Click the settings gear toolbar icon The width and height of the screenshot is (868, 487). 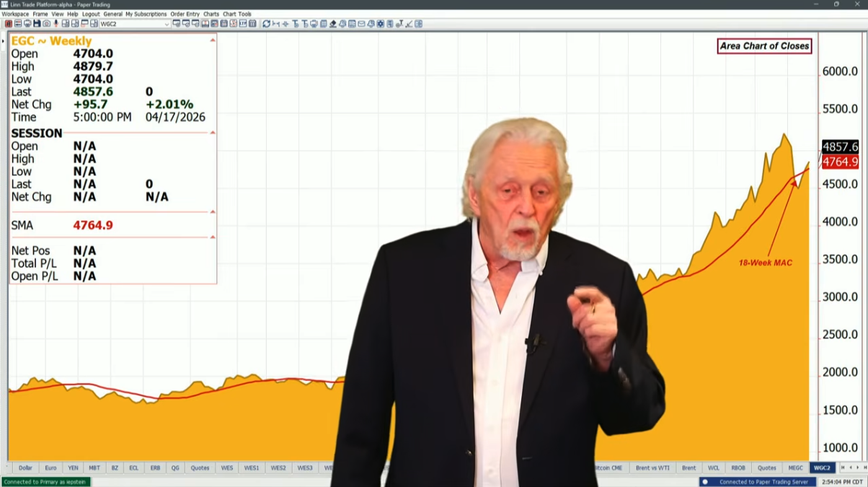(x=381, y=24)
